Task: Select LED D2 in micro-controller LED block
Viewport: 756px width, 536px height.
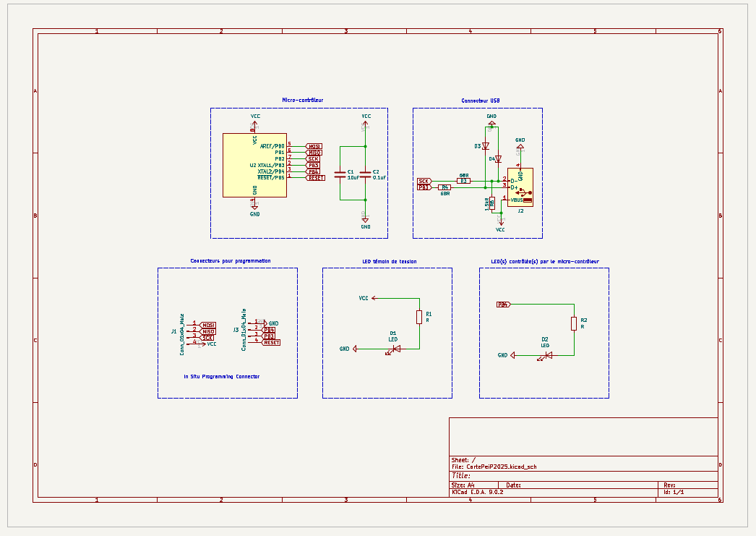Action: point(548,355)
